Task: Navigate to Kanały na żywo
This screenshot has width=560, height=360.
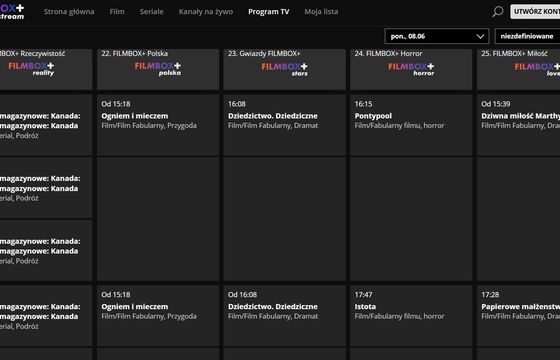Action: (x=206, y=12)
